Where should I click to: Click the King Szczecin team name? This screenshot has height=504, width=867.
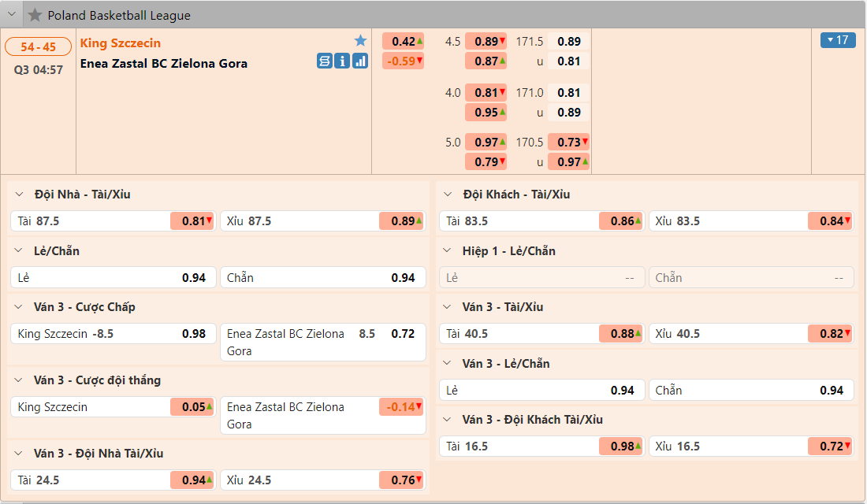pos(121,43)
